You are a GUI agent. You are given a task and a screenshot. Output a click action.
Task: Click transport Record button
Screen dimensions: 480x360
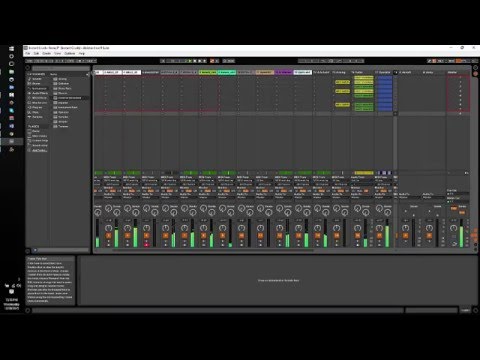click(200, 61)
